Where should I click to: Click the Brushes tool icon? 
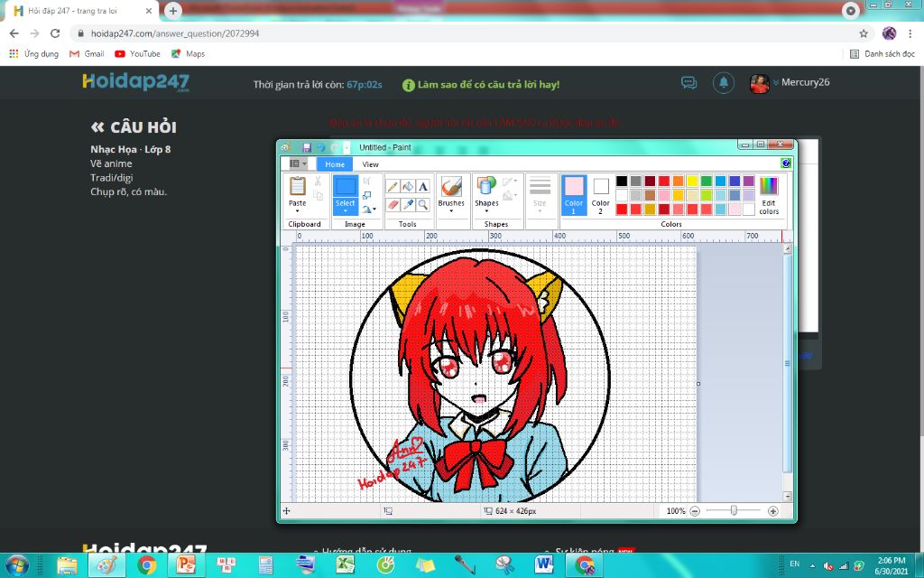point(451,187)
